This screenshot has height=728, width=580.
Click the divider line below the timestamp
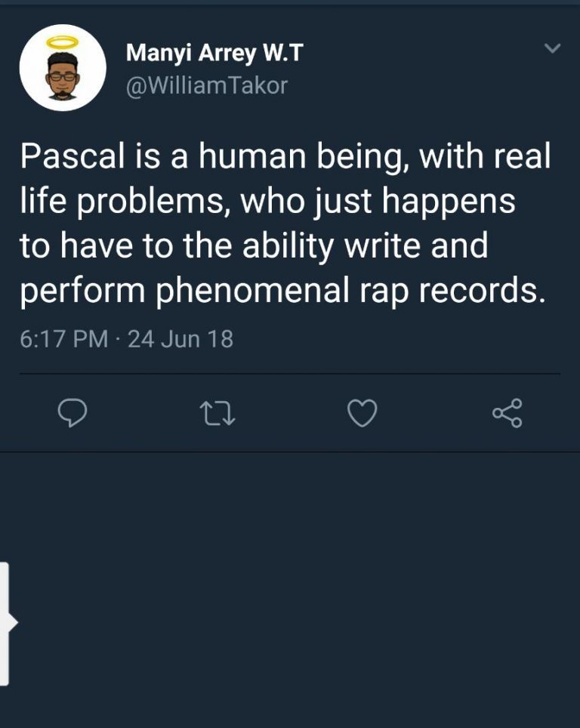pyautogui.click(x=290, y=373)
